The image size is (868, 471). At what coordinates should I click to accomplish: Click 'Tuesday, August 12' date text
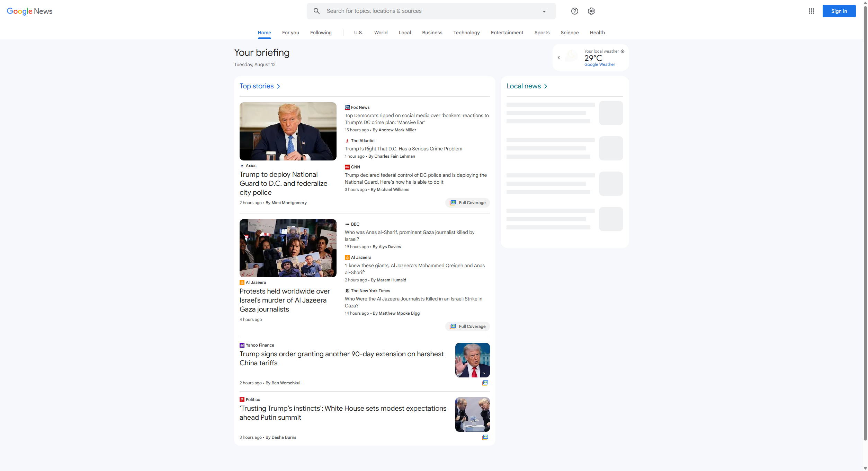(254, 64)
